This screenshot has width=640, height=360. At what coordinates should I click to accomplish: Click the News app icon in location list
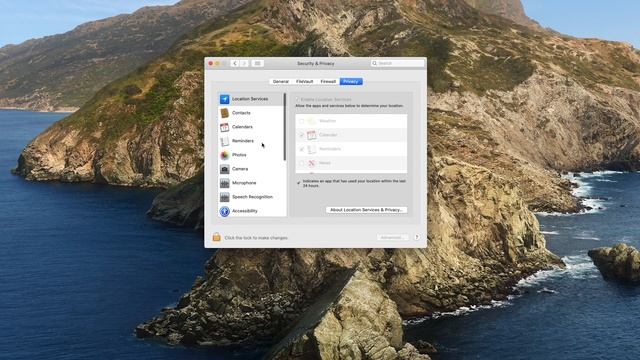[311, 163]
